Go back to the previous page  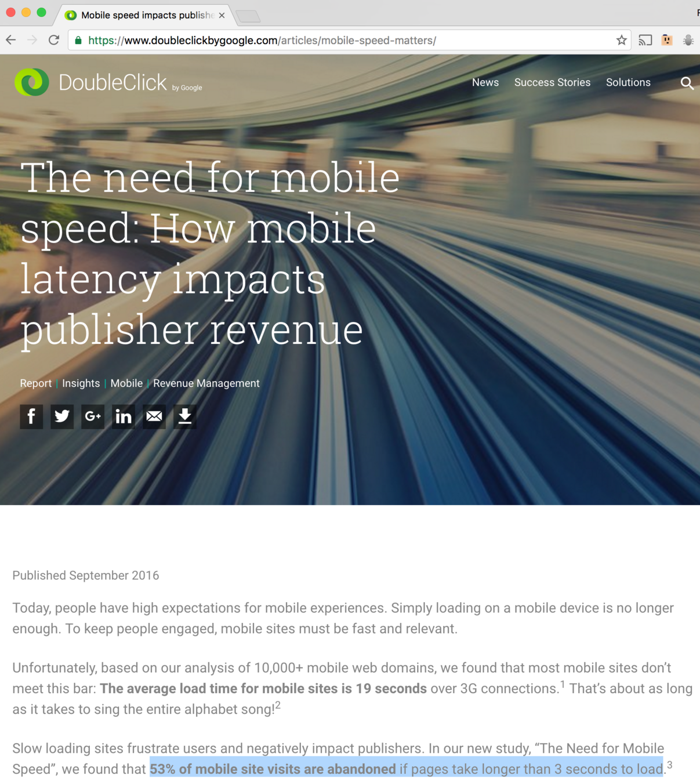11,40
